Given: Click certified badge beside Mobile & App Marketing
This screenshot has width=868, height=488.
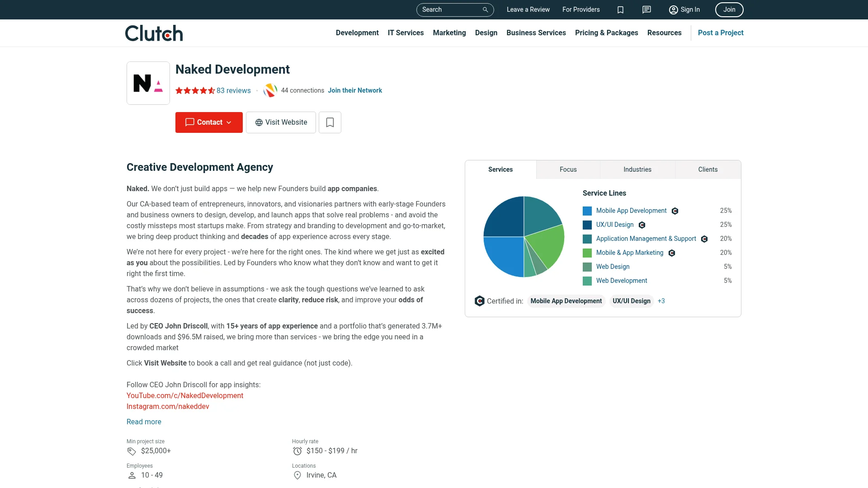Looking at the screenshot, I should tap(672, 253).
